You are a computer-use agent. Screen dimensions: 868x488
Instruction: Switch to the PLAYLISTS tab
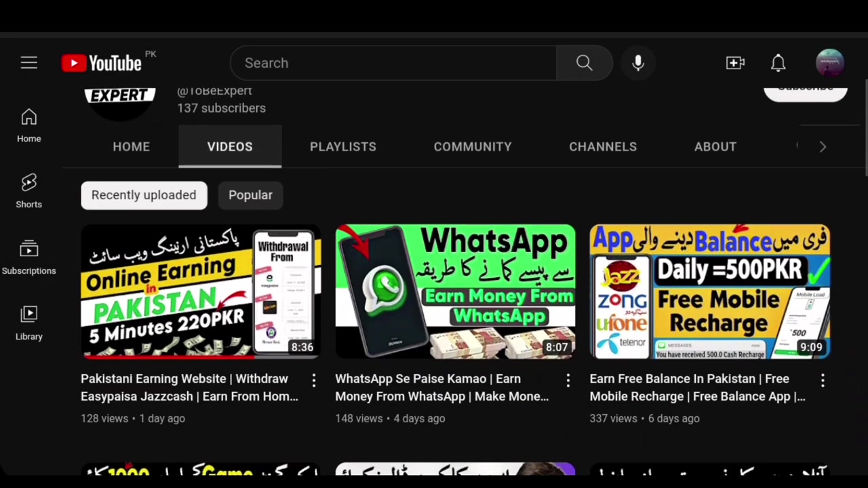tap(343, 146)
